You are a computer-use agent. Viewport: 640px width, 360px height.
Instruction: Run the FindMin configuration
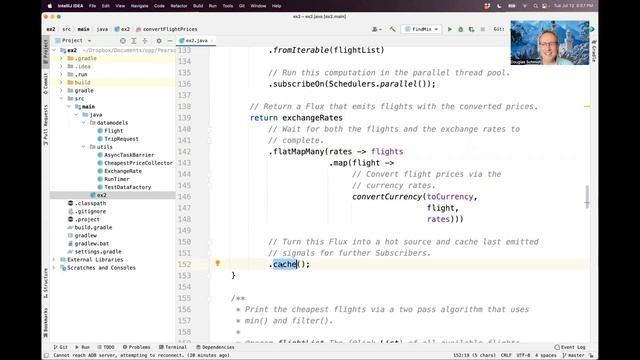tap(450, 29)
